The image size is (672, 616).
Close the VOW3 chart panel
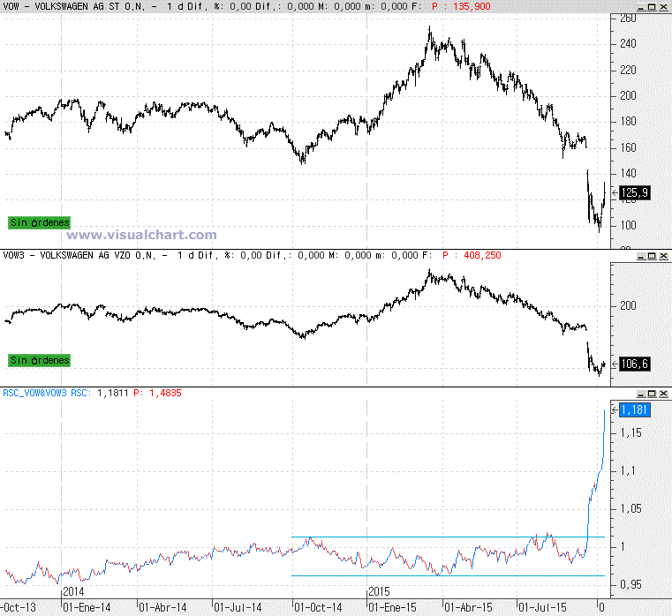point(663,256)
